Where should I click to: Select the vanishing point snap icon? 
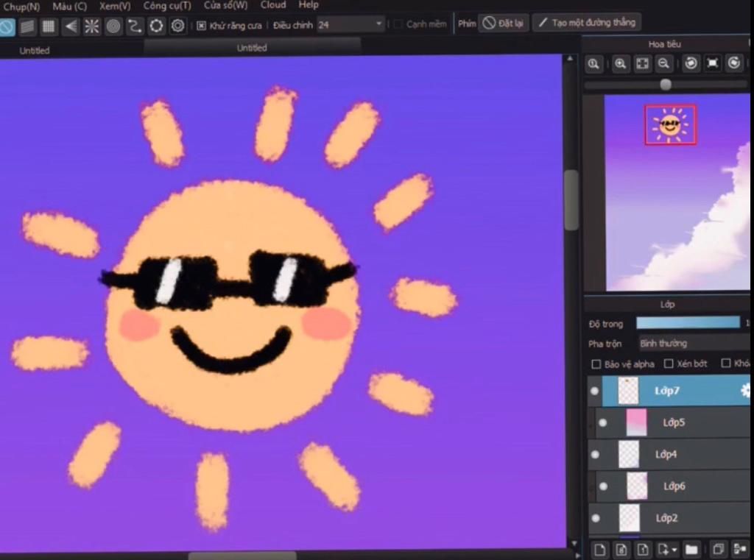pyautogui.click(x=71, y=26)
